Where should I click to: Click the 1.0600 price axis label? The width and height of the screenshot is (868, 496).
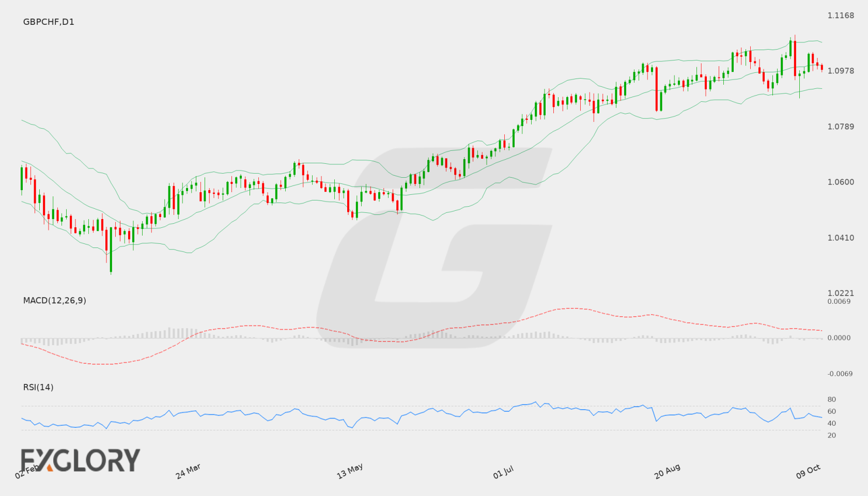pyautogui.click(x=841, y=182)
